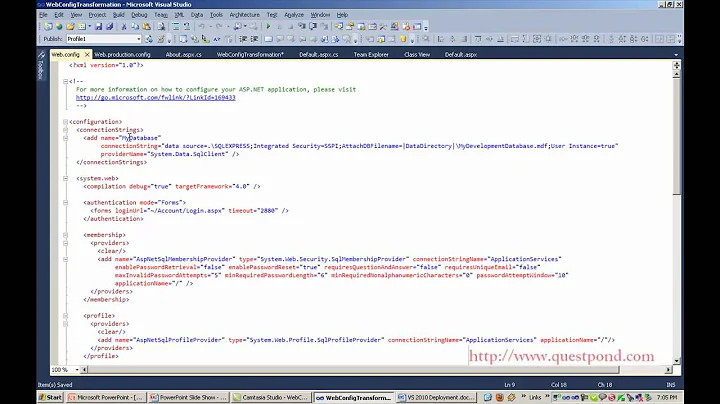The image size is (720, 404).
Task: Switch to Camtasia Studio taskbar button
Action: [270, 397]
